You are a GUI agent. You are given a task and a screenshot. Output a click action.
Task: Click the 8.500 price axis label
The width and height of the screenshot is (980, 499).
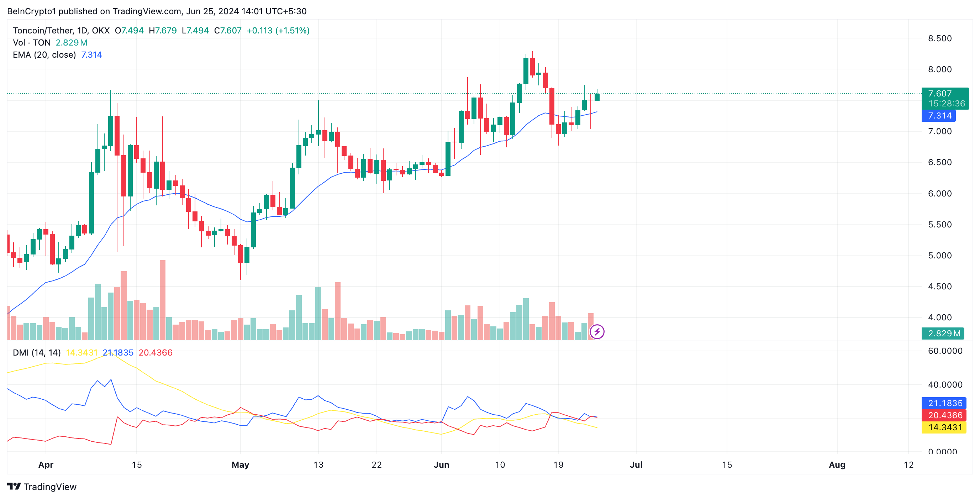tap(939, 38)
